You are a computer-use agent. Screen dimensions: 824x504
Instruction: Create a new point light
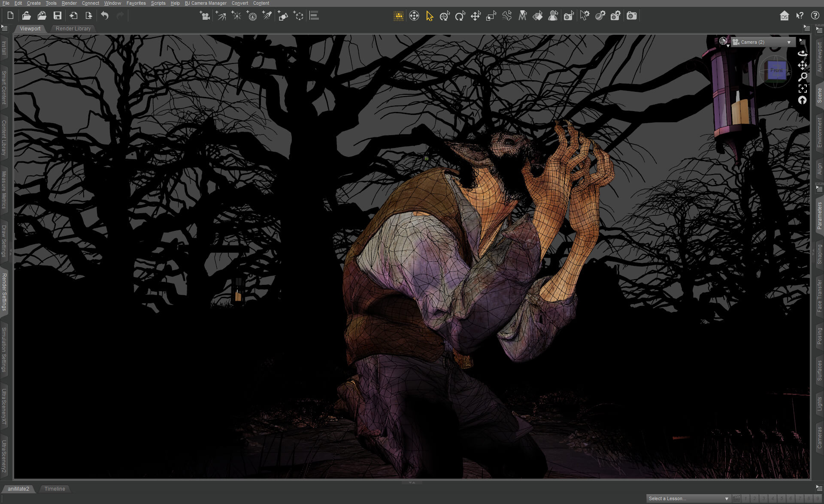click(236, 16)
